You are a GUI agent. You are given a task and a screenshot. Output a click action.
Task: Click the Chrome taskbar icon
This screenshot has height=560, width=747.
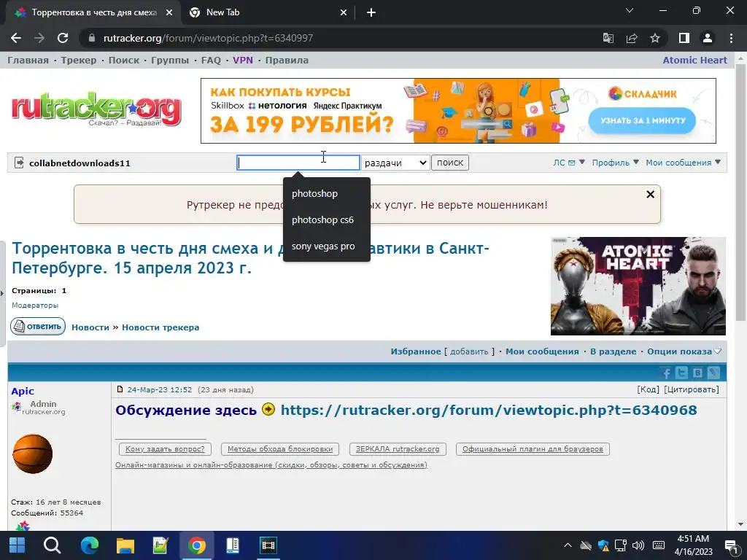[197, 545]
